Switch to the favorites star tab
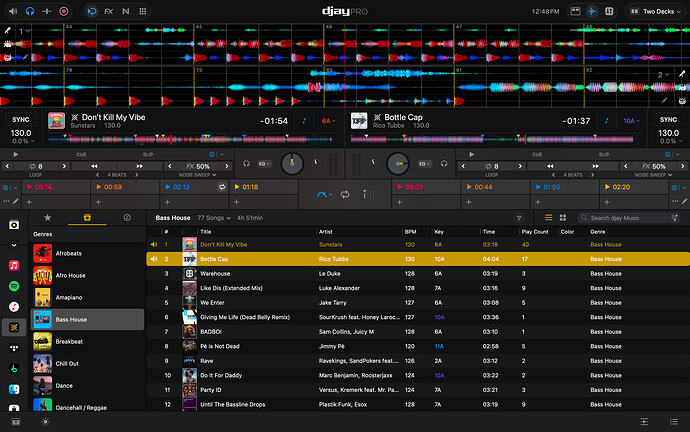 48,217
